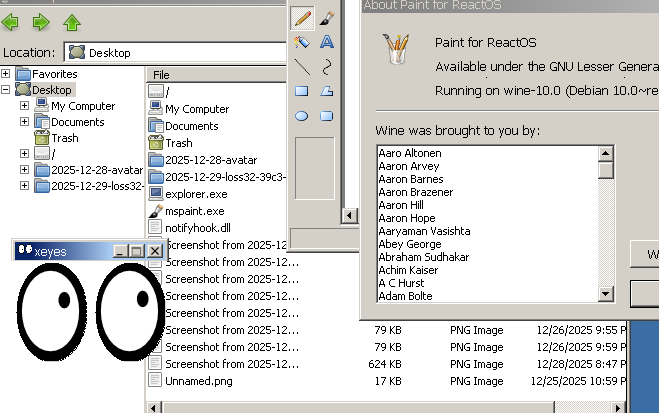
Task: Select the Text tool in Paint
Action: pyautogui.click(x=327, y=42)
